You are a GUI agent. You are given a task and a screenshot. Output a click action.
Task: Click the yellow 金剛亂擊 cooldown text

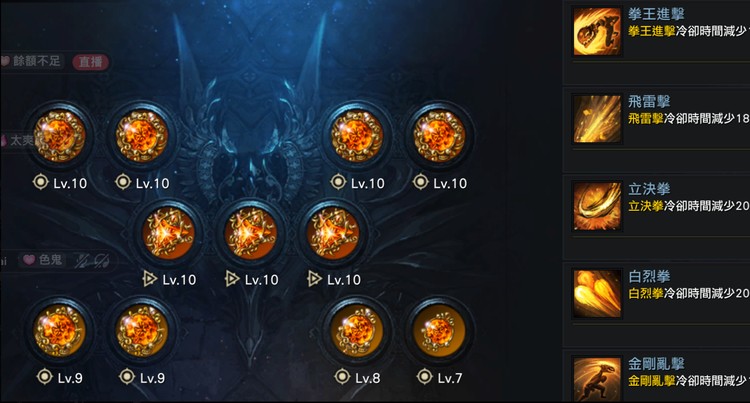tap(651, 380)
